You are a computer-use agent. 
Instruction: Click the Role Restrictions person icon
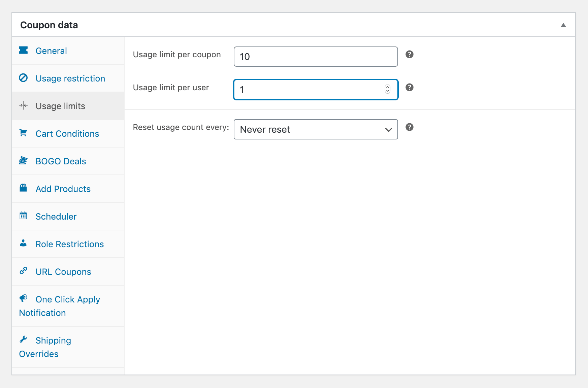click(23, 243)
